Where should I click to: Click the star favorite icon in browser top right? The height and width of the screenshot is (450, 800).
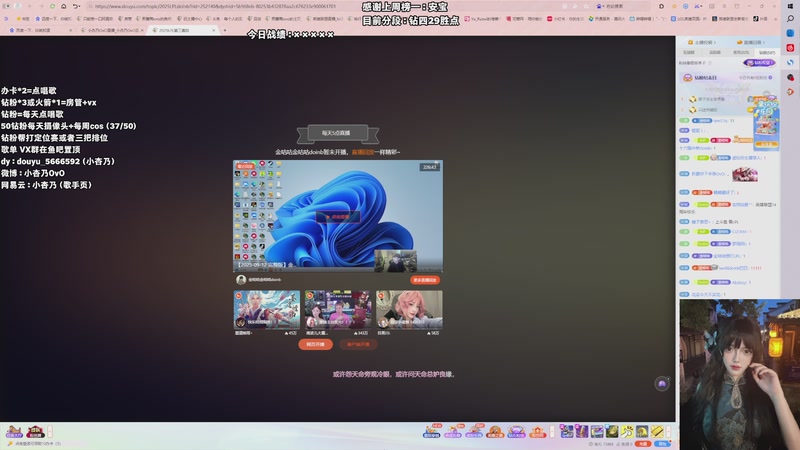pyautogui.click(x=674, y=6)
